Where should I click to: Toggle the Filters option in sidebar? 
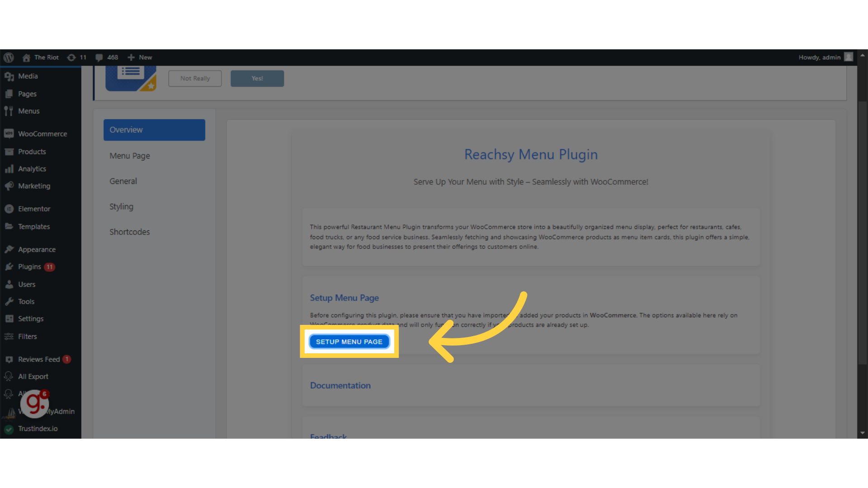tap(27, 336)
